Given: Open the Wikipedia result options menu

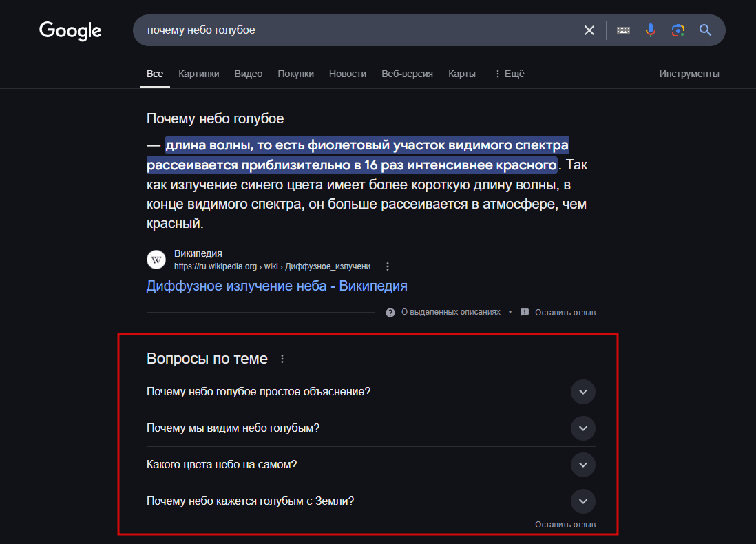Looking at the screenshot, I should point(388,266).
